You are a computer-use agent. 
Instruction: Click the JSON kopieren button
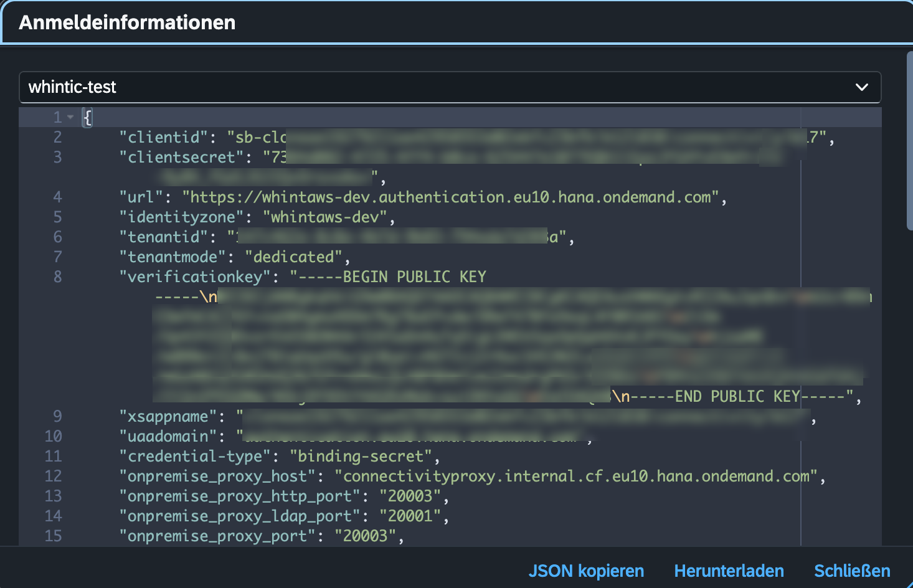(585, 571)
